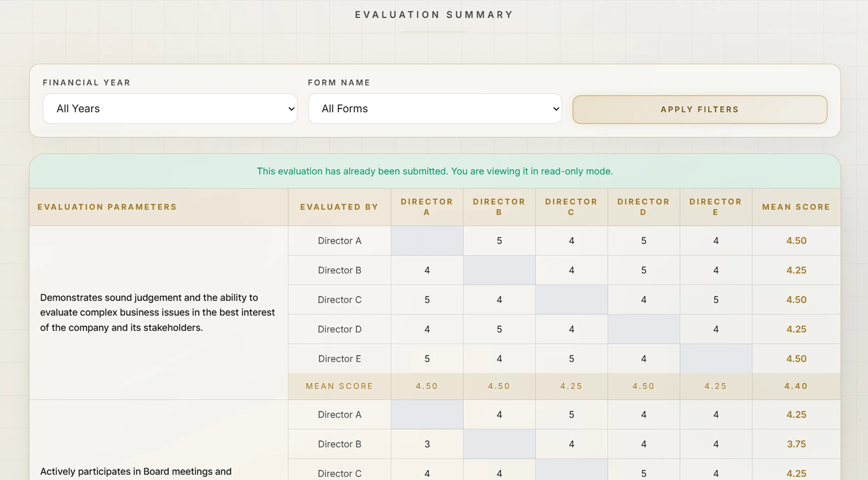Click Director B's score for Director D in judgement section
This screenshot has width=868, height=480.
point(643,270)
